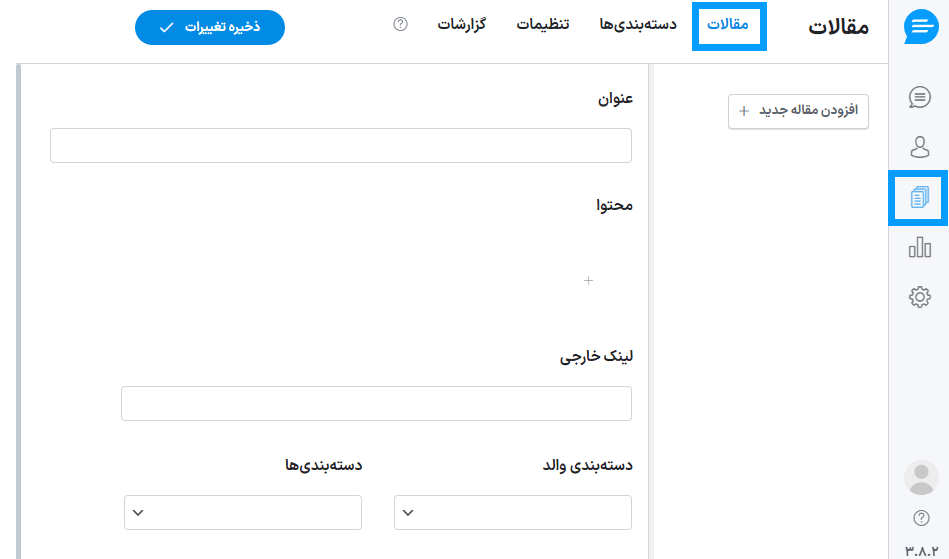Focus the لینک خارجی input field
Viewport: 949px width, 559px height.
click(376, 404)
